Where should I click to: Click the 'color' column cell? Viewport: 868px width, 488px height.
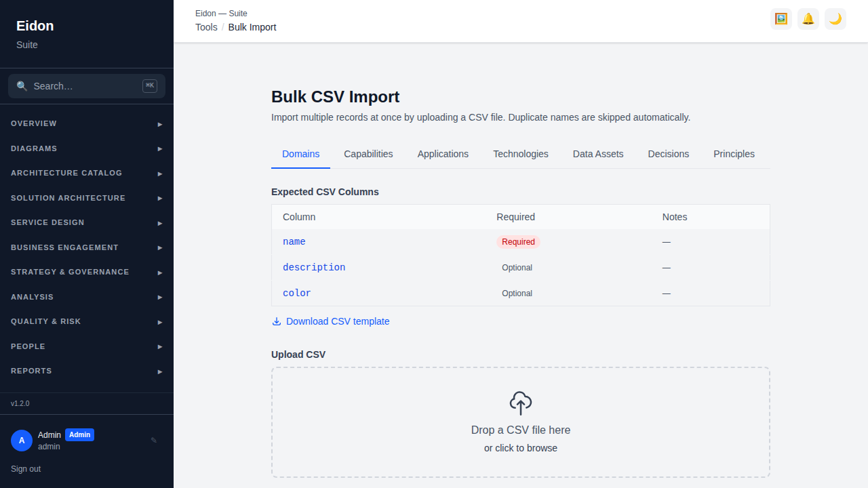click(297, 293)
